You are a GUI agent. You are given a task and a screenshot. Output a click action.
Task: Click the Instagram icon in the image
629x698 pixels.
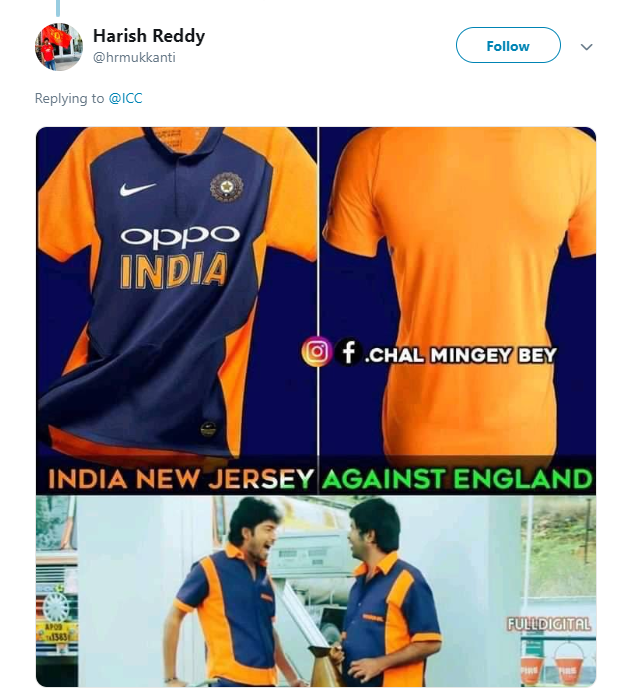pos(316,353)
